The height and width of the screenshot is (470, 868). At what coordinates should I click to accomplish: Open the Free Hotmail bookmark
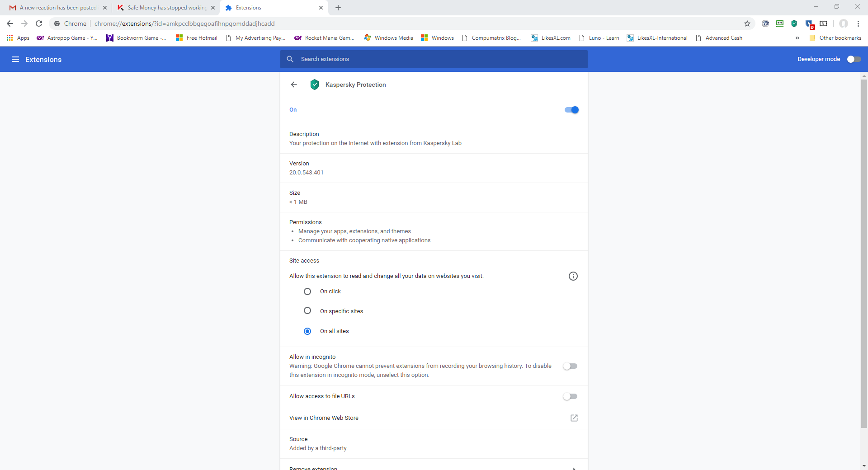pyautogui.click(x=197, y=38)
